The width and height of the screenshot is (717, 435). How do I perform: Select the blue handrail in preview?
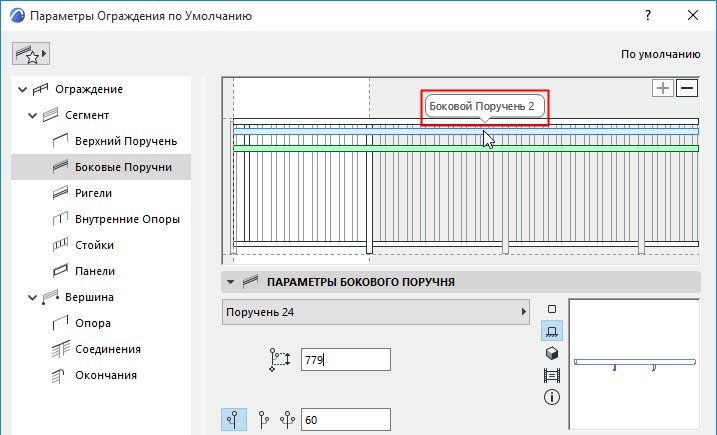[x=466, y=131]
